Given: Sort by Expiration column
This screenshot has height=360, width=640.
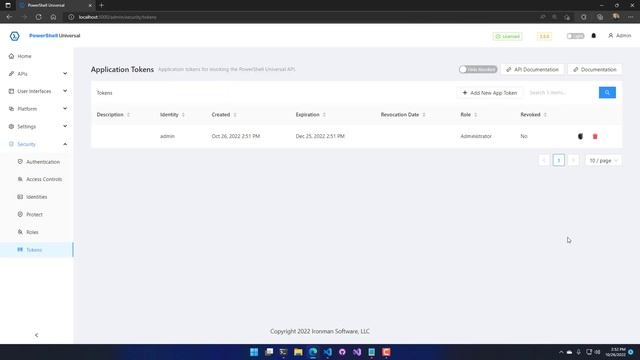Looking at the screenshot, I should click(310, 115).
